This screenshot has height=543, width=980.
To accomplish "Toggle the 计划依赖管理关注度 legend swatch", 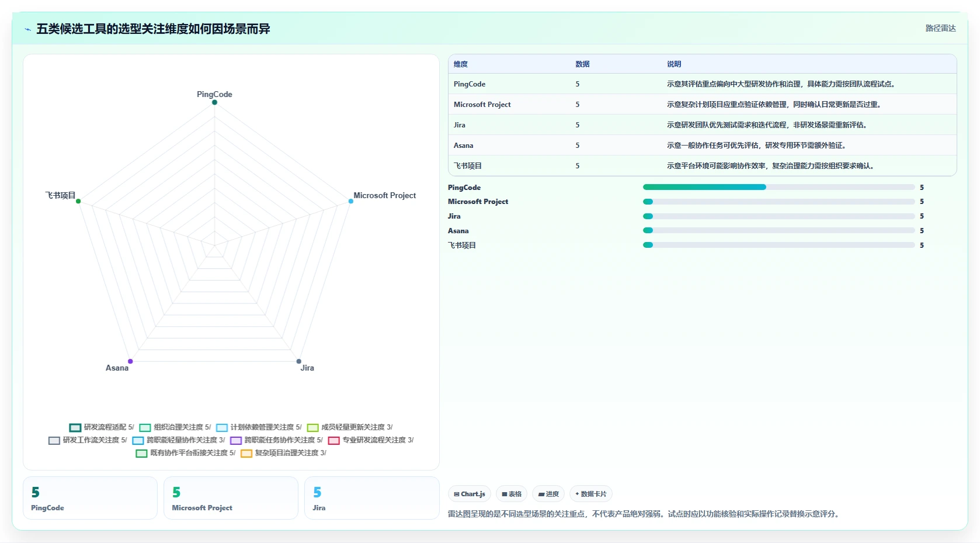I will point(222,427).
